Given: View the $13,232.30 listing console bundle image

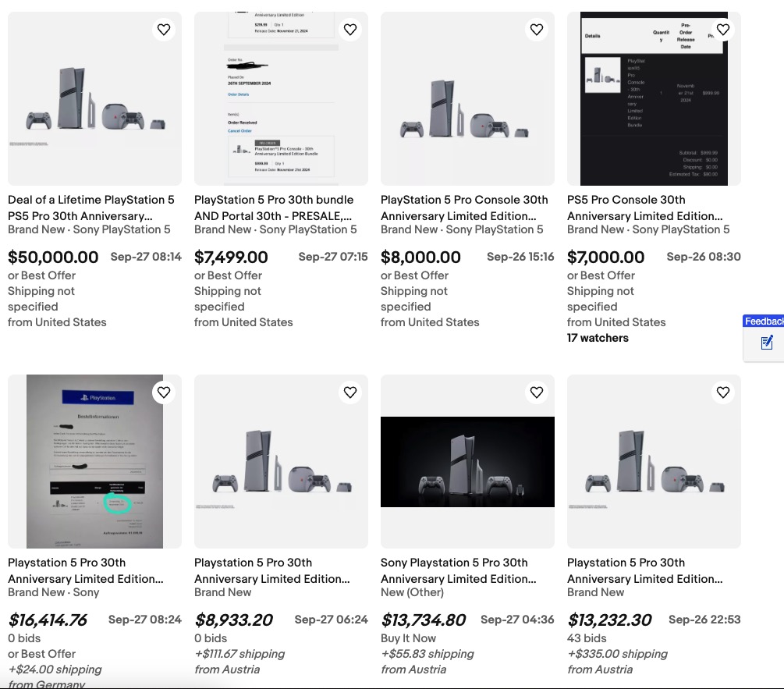Looking at the screenshot, I should tap(654, 461).
